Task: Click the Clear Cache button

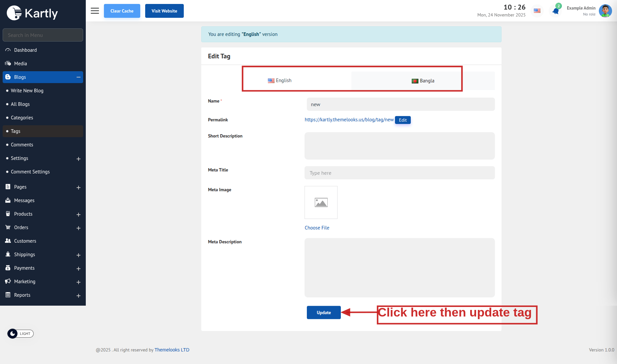Action: 122,11
